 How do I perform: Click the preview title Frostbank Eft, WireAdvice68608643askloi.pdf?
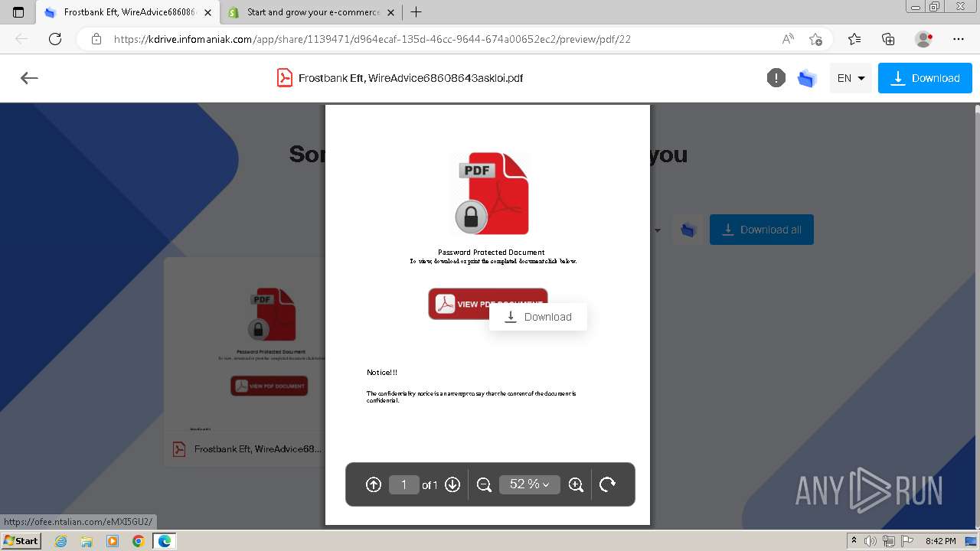(410, 78)
